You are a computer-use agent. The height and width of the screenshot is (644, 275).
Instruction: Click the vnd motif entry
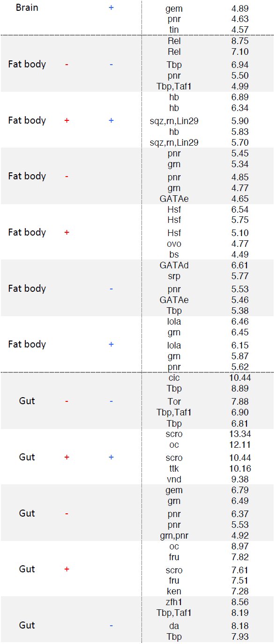pos(174,479)
